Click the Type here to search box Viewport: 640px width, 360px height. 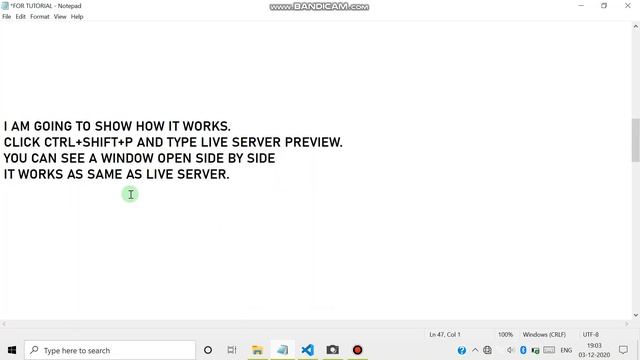coord(110,350)
